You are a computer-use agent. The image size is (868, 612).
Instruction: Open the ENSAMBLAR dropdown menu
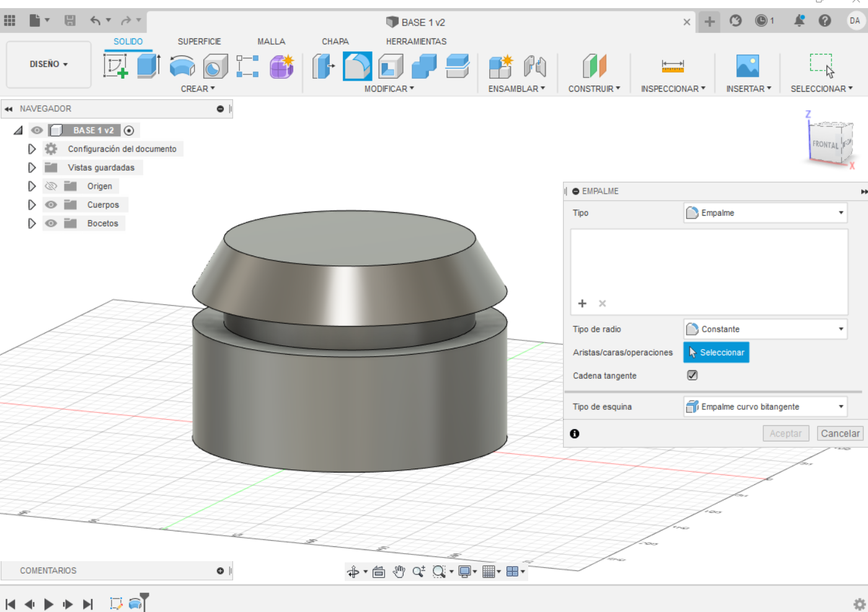pyautogui.click(x=517, y=89)
